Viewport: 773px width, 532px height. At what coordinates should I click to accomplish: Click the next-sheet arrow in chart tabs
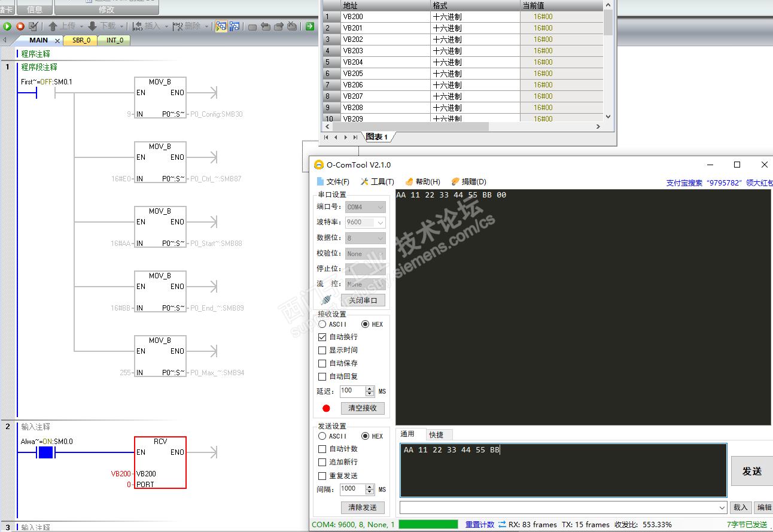click(x=345, y=137)
